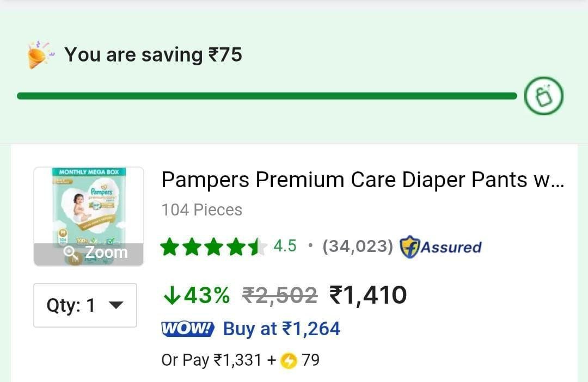Screen dimensions: 588x382
Task: Open the Qty: 1 dropdown
Action: (x=85, y=305)
